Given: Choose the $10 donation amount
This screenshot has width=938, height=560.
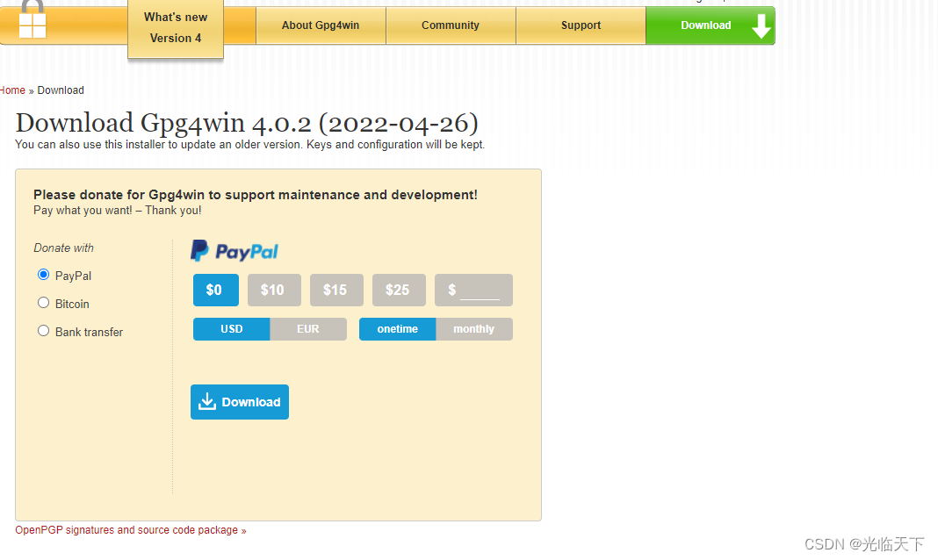Looking at the screenshot, I should (274, 290).
